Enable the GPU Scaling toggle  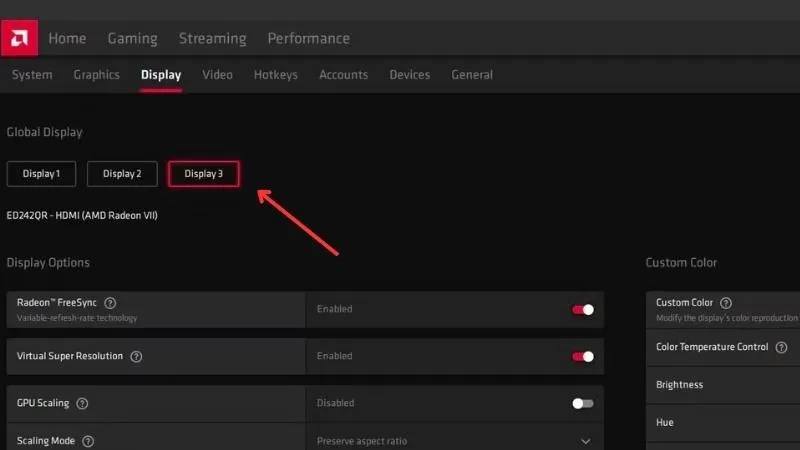coord(582,403)
